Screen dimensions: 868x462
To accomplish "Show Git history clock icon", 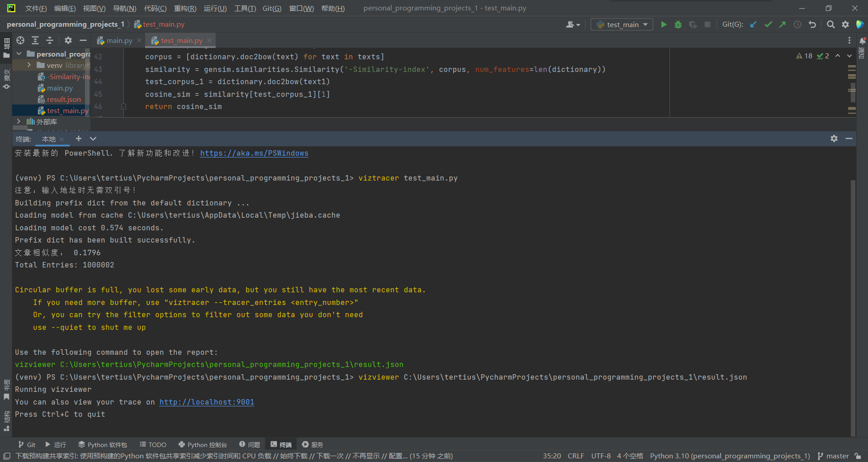I will 797,24.
